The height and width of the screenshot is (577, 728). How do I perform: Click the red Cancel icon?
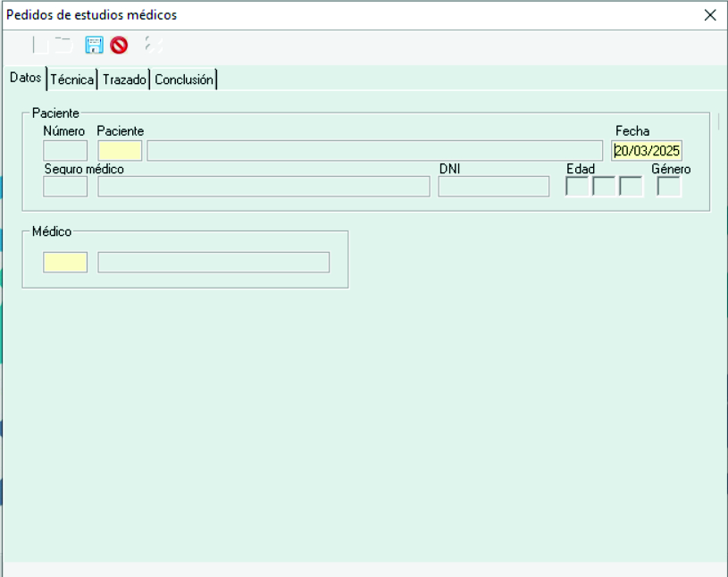(119, 45)
